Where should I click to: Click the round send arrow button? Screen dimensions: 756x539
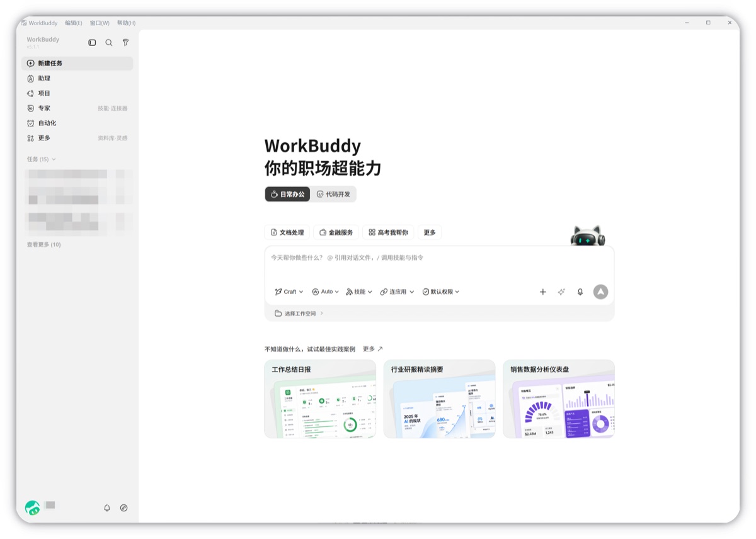(601, 292)
